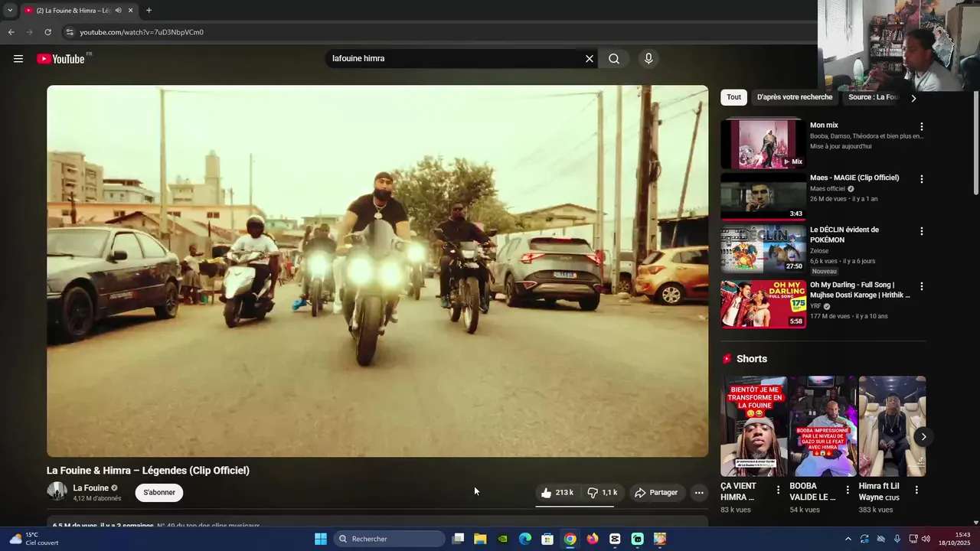Like the video with the thumbs-up button
This screenshot has width=980, height=551.
[x=557, y=493]
